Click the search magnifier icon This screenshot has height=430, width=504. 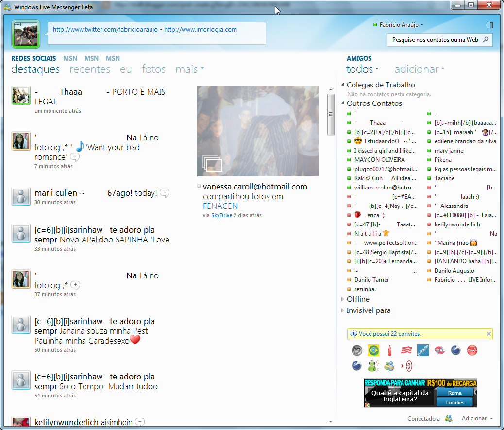[x=486, y=39]
